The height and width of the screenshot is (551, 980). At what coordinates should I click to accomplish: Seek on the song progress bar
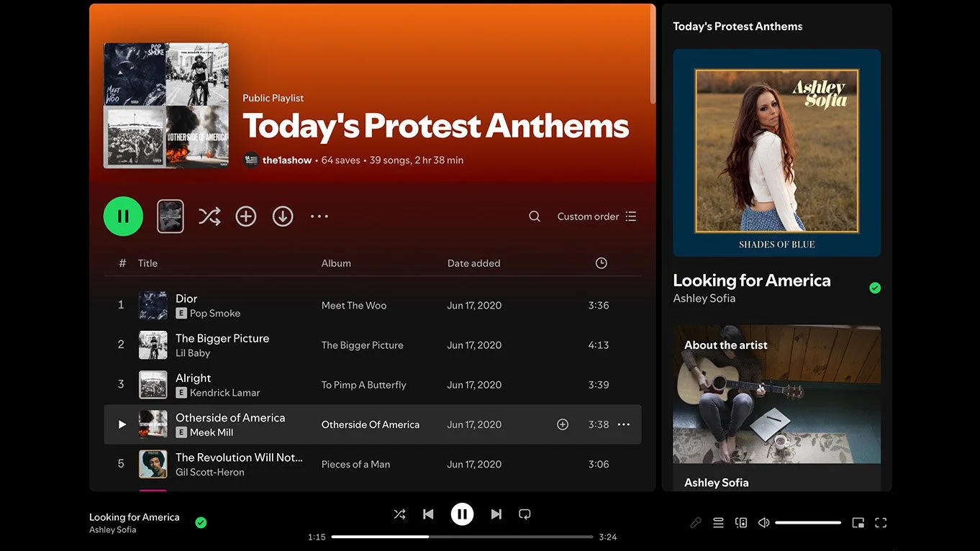462,537
